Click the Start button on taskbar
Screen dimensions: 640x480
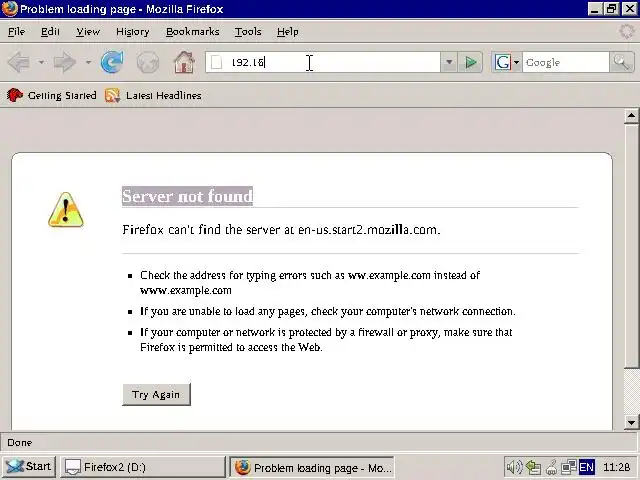click(29, 467)
